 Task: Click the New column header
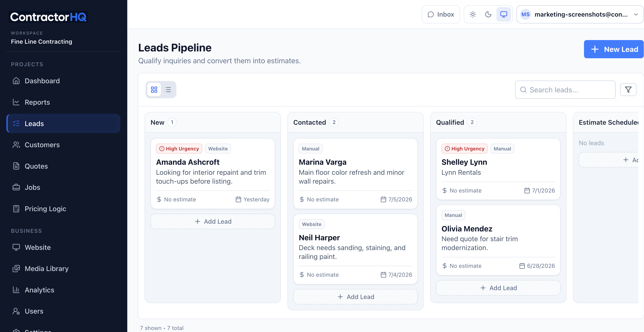tap(213, 122)
